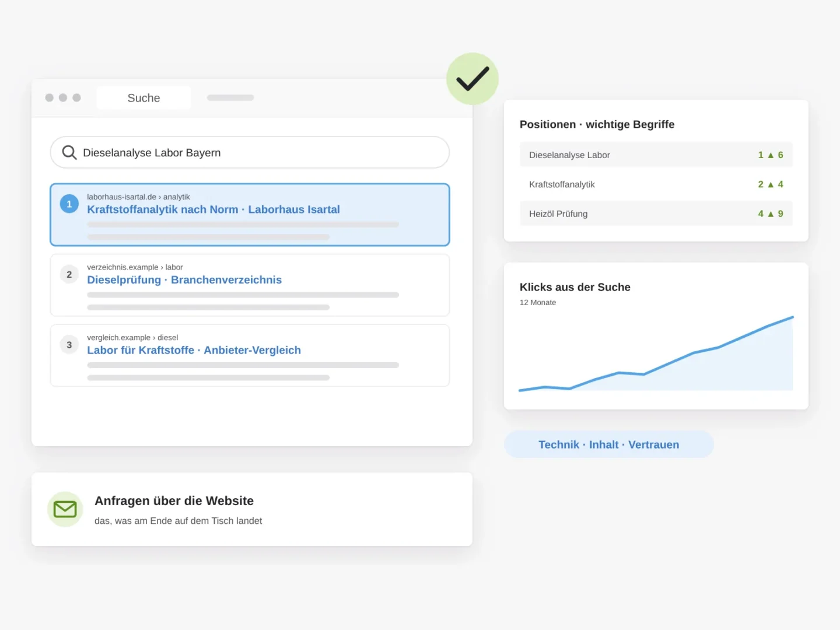Open Kraftstoffanalytik nach Norm · Laborhaus Isartal link

tap(213, 209)
